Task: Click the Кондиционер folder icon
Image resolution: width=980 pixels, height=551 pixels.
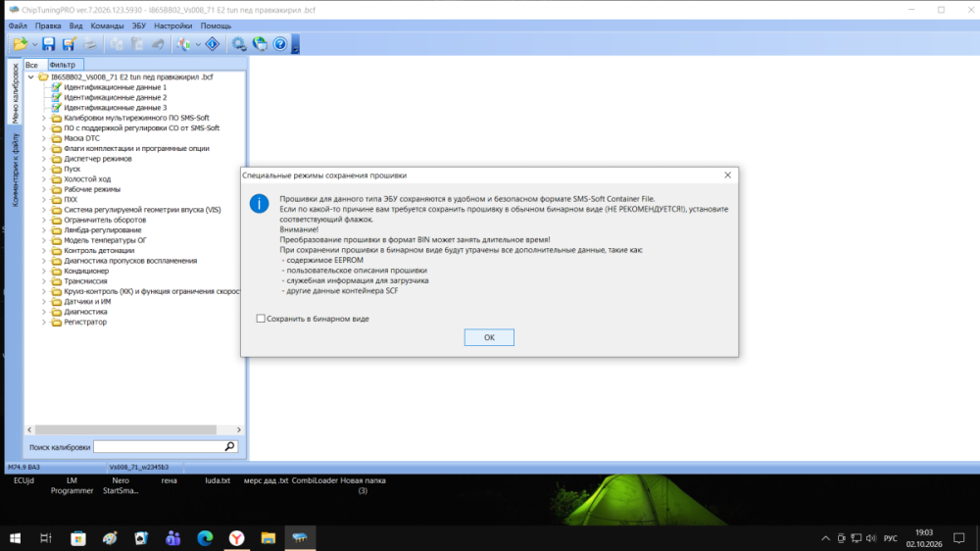Action: [x=56, y=271]
